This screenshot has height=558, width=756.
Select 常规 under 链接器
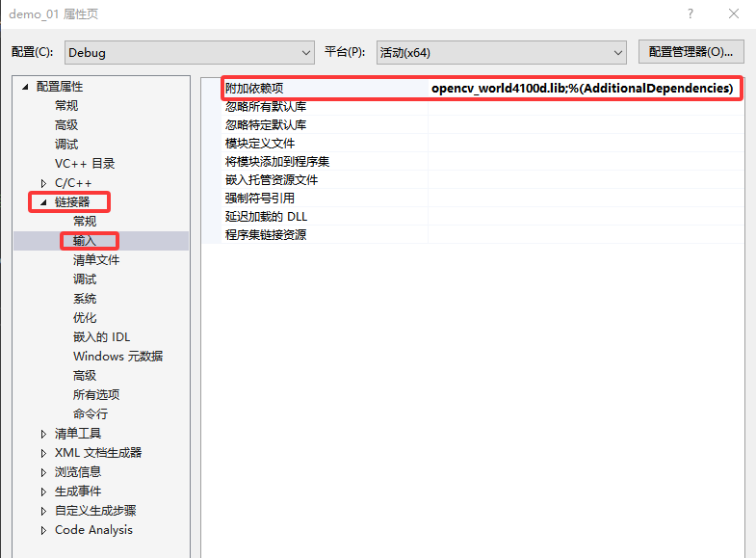tap(85, 222)
